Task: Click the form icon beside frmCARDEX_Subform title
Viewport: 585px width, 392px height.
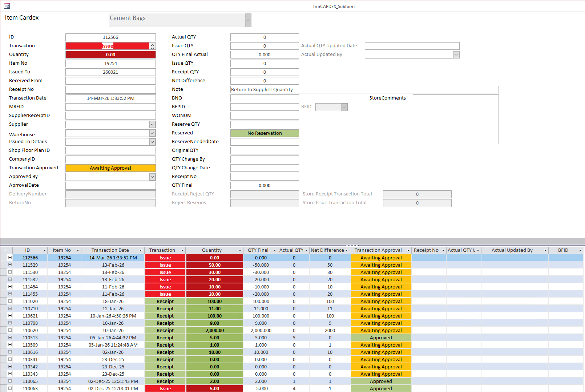Action: coord(7,6)
